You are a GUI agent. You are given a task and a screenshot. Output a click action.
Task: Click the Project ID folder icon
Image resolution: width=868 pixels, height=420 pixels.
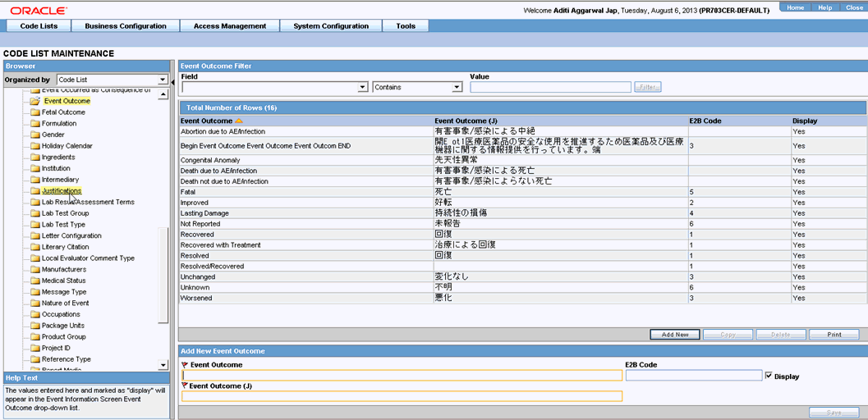pyautogui.click(x=34, y=348)
